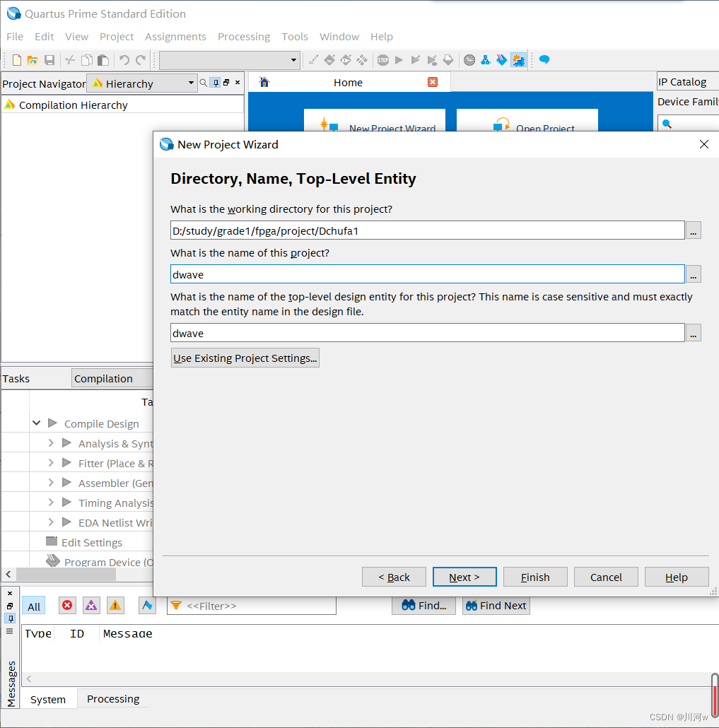Click the highlighted Platform Designer icon
This screenshot has height=728, width=719.
pos(518,60)
